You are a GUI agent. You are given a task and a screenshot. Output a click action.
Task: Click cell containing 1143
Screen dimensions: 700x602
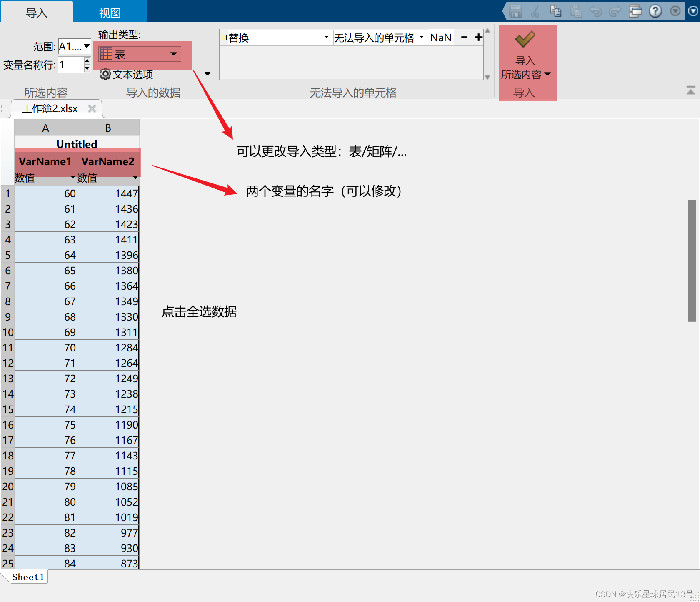(108, 456)
